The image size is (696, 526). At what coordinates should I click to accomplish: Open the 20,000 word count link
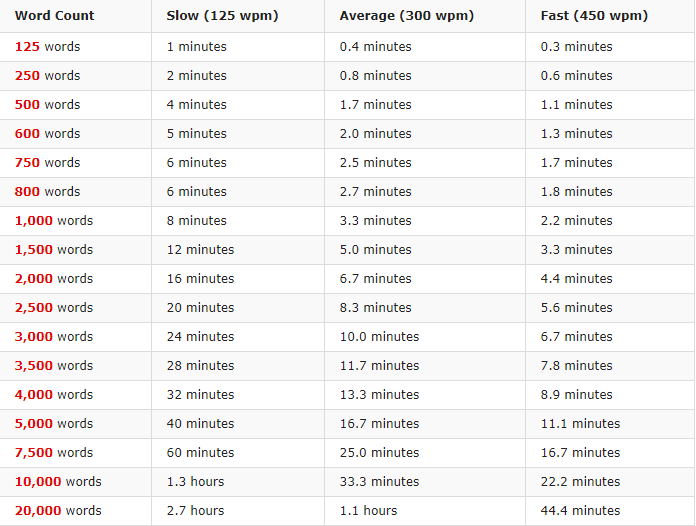[38, 511]
